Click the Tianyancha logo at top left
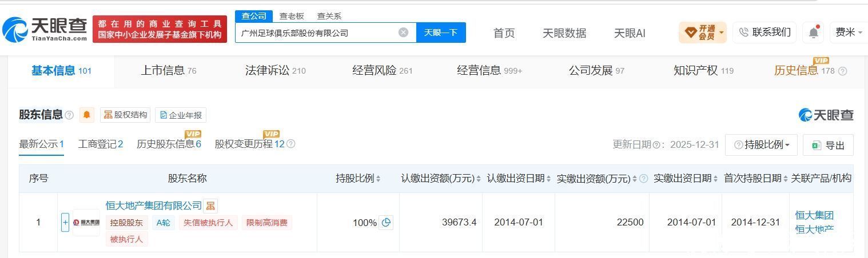The width and height of the screenshot is (868, 258). (45, 30)
